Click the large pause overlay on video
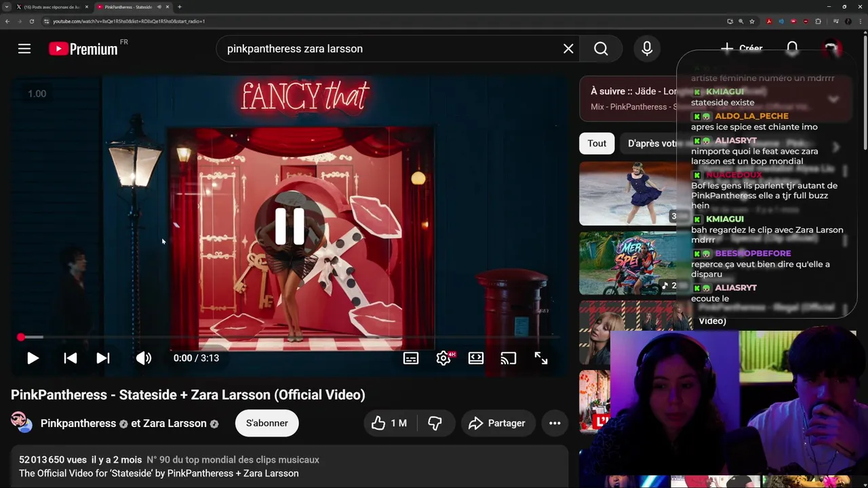This screenshot has width=868, height=488. coord(290,226)
